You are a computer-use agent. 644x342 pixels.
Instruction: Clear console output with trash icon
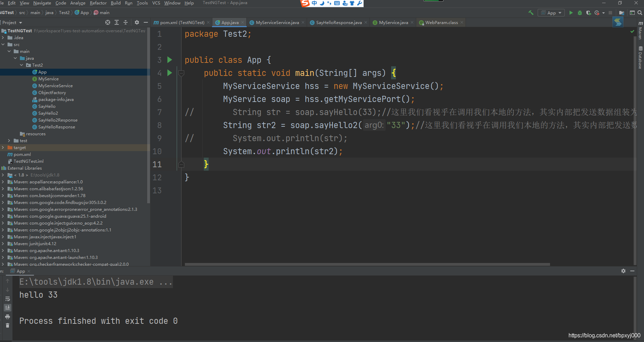tap(8, 326)
